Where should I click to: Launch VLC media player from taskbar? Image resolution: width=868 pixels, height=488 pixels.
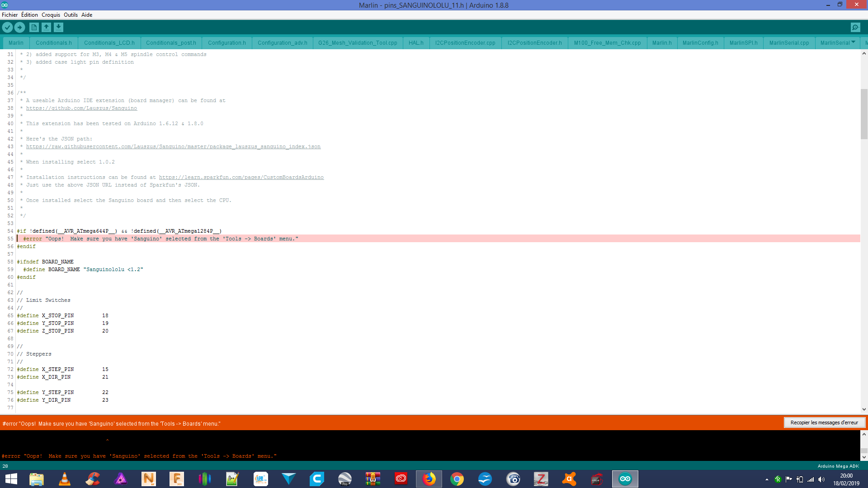pos(65,479)
